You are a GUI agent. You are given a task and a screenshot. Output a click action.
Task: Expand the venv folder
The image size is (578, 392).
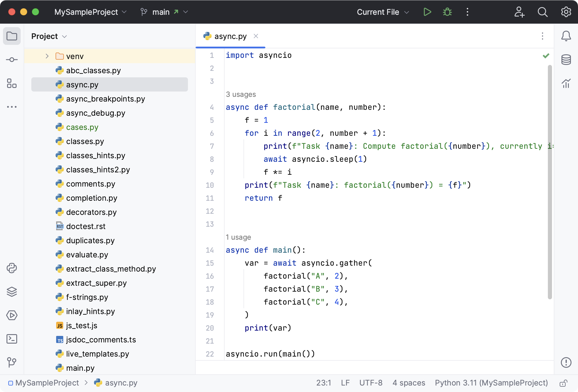(47, 56)
